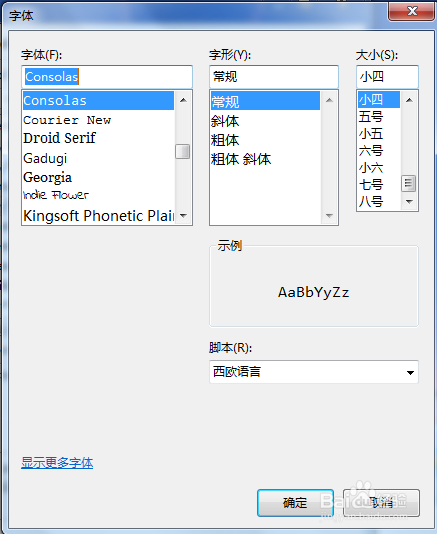
Task: Click down arrow of font name list scrollbar
Action: (x=183, y=216)
